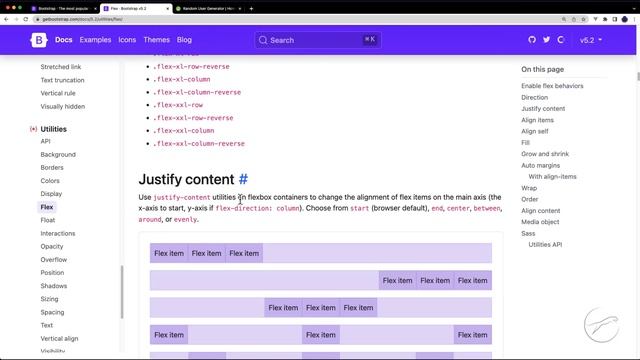
Task: Click the # anchor link beside Justify content
Action: [243, 179]
